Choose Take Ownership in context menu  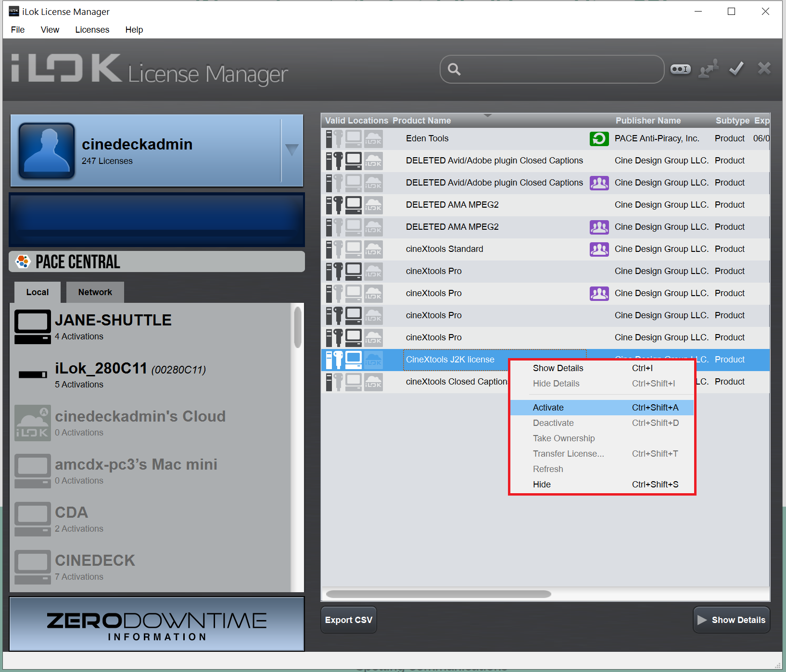coord(602,438)
